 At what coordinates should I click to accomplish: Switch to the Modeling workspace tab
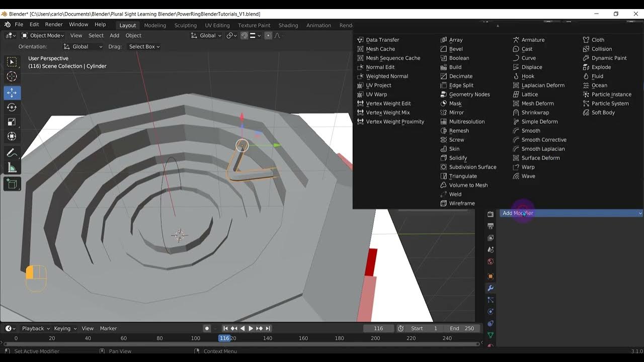(155, 25)
